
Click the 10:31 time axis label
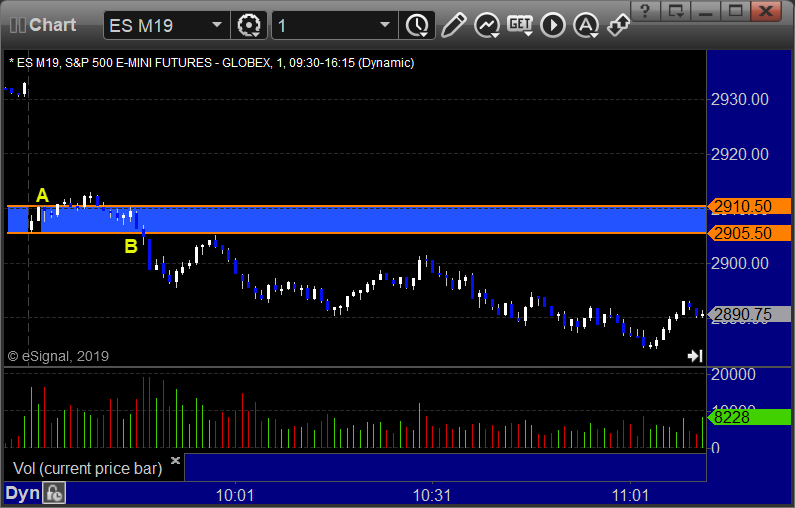432,495
